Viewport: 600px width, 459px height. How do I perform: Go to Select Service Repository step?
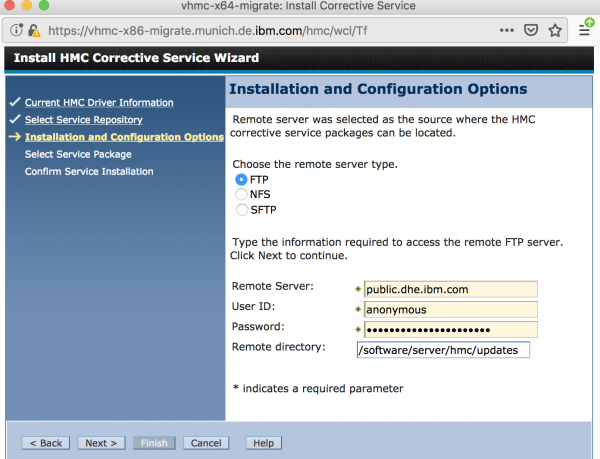click(84, 120)
